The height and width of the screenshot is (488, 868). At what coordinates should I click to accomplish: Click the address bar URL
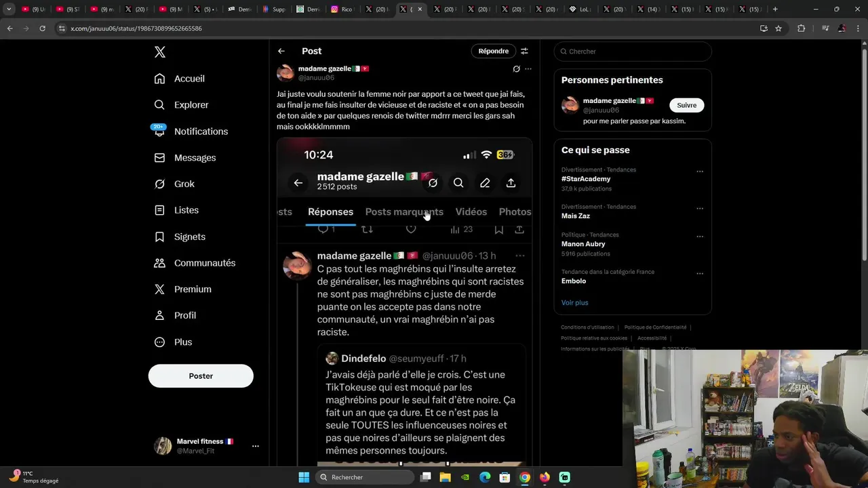point(136,28)
